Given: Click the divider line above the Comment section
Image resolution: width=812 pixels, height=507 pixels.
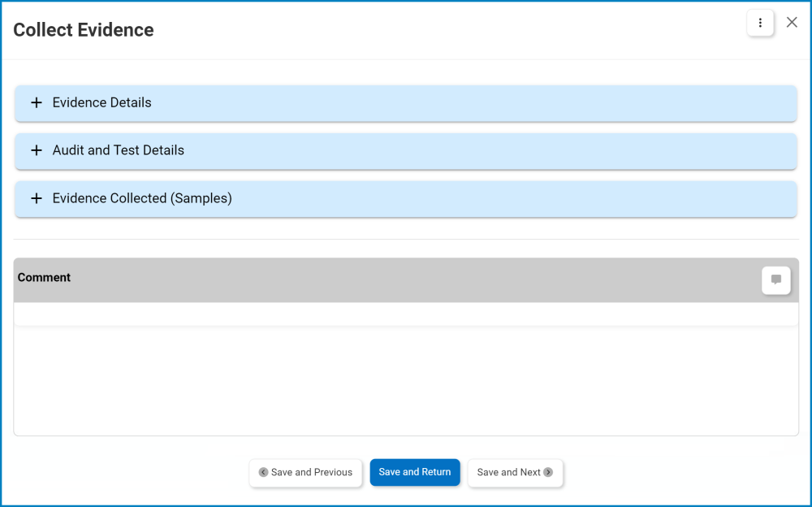Looking at the screenshot, I should coord(406,239).
